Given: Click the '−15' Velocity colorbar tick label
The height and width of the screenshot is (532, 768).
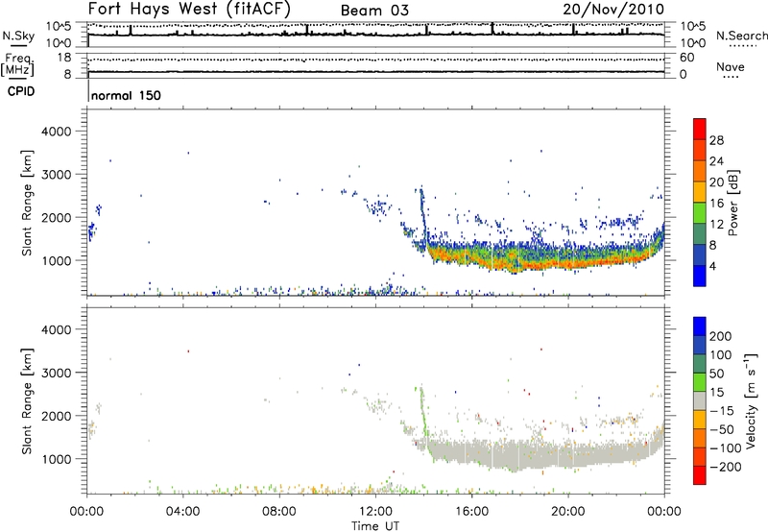Looking at the screenshot, I should [722, 411].
